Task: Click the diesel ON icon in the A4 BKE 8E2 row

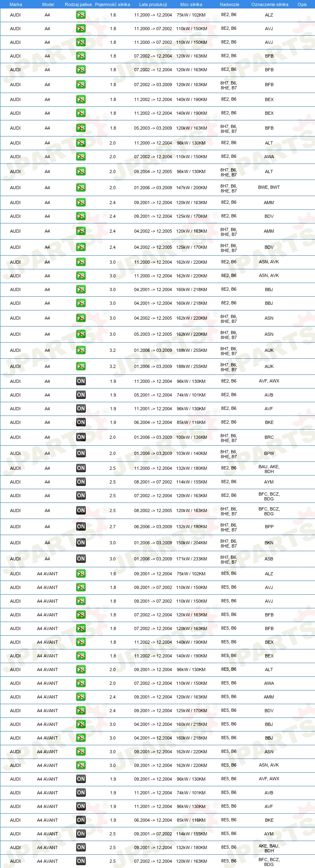Action: 81,422
